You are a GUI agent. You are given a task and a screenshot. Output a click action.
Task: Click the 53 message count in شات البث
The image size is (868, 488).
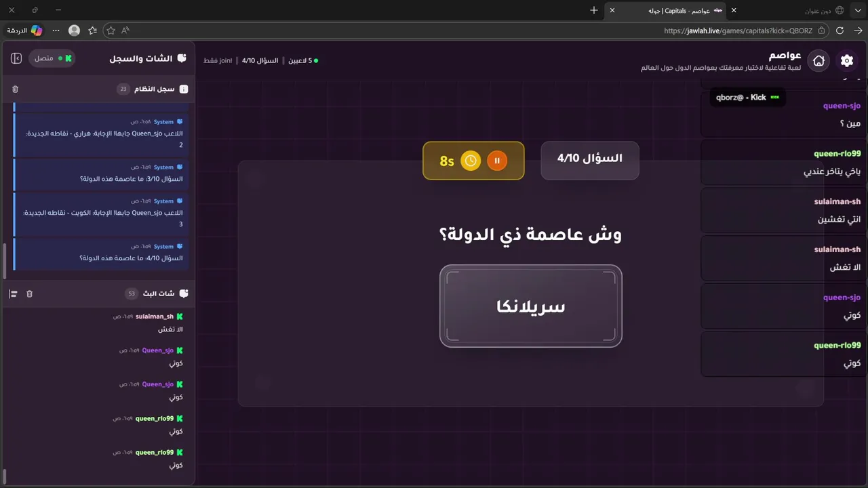click(x=132, y=293)
